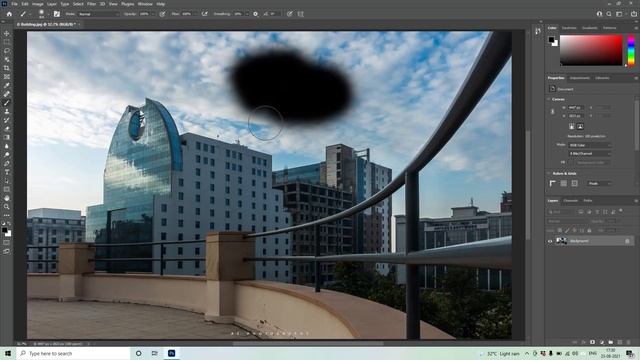This screenshot has width=640, height=360.
Task: Open the Filter menu
Action: tap(91, 4)
